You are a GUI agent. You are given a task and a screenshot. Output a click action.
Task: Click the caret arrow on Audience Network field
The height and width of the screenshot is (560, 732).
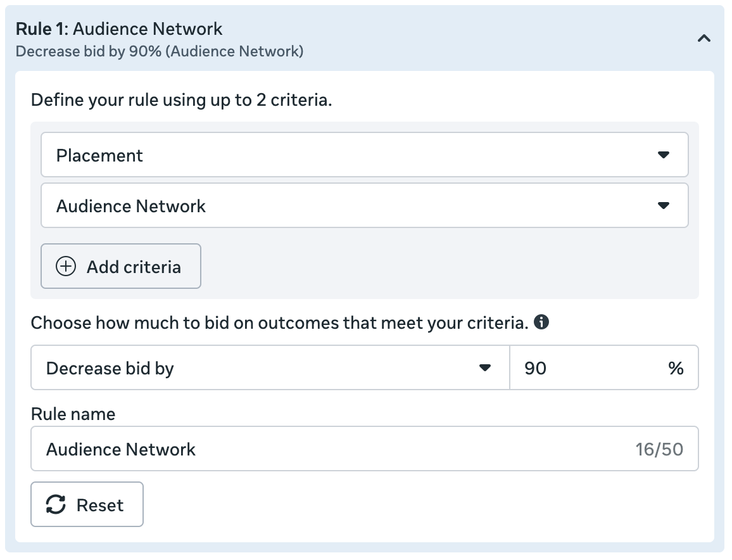click(663, 206)
